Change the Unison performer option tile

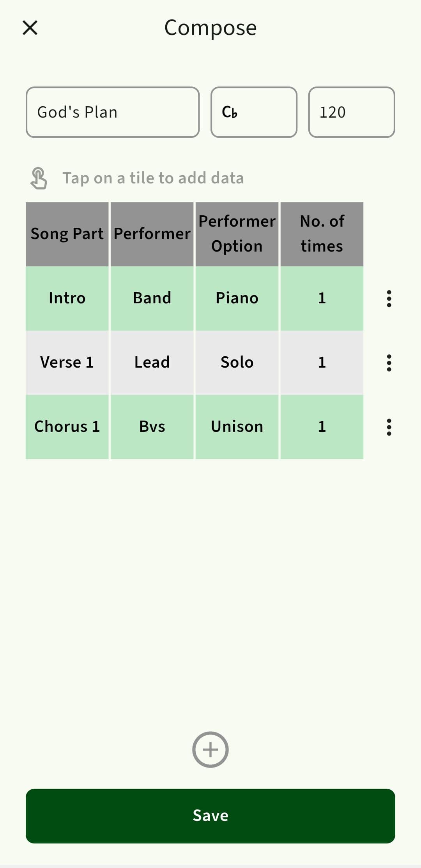point(237,427)
